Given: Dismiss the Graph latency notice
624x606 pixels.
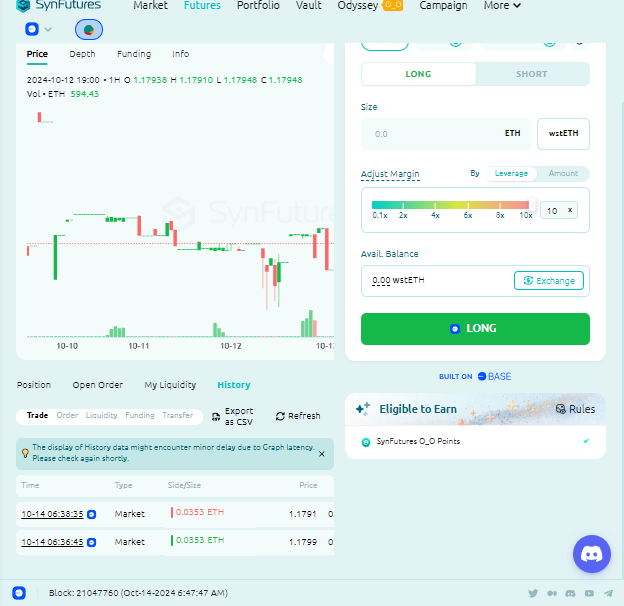Looking at the screenshot, I should click(322, 454).
